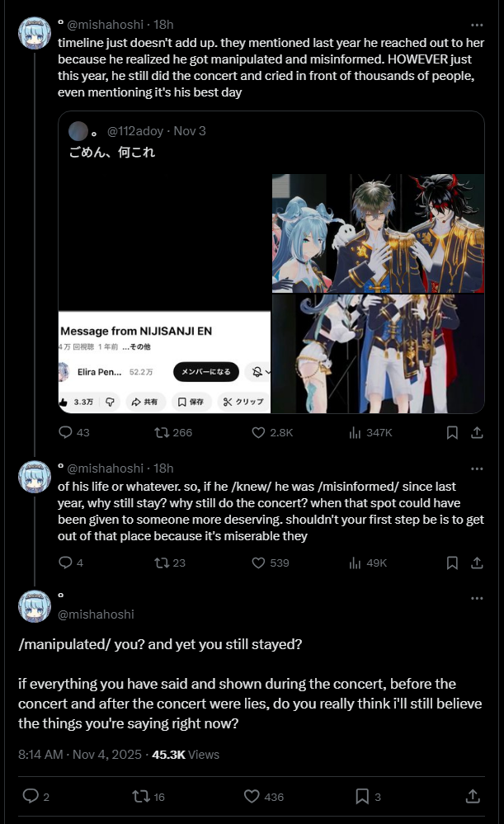Click the 8:14 AM Nov 4, 2025 timestamp
Viewport: 504px width, 824px height.
tap(80, 755)
